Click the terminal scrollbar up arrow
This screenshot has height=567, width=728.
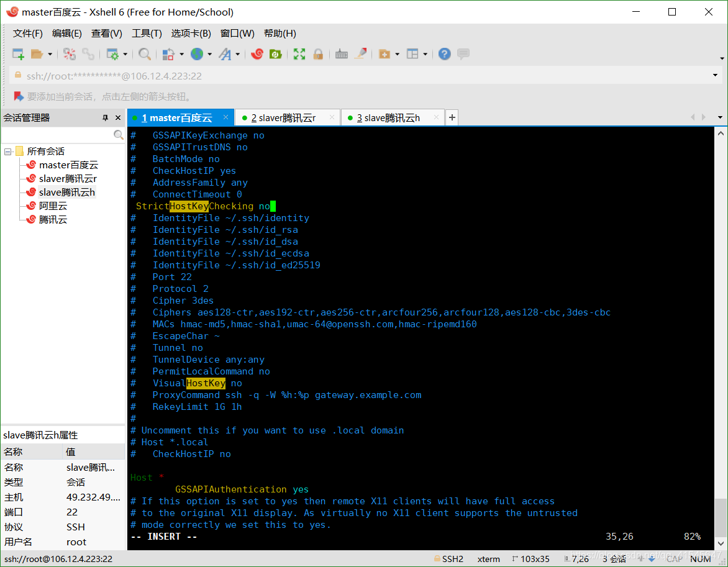pos(721,134)
